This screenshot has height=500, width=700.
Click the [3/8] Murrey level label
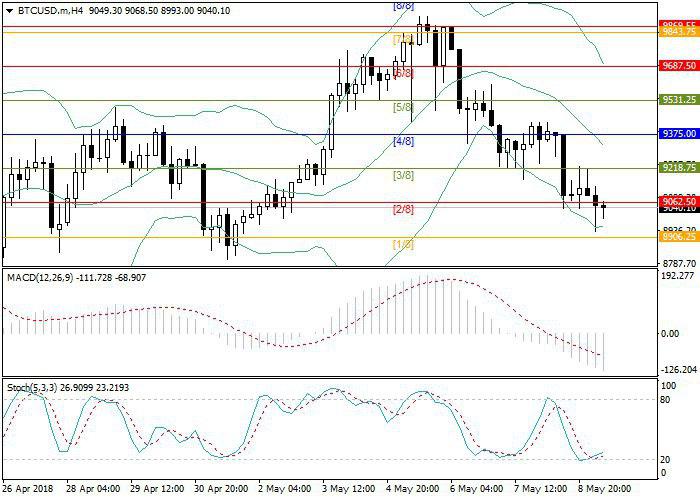tap(403, 176)
